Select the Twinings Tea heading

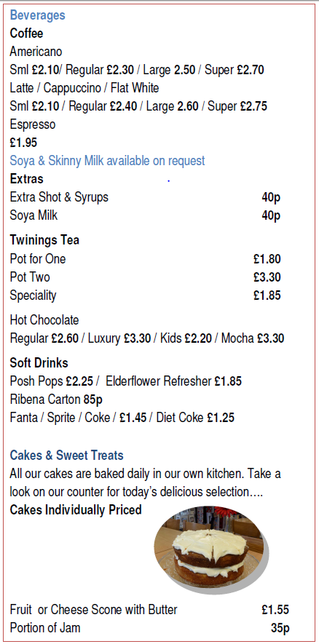pyautogui.click(x=44, y=240)
